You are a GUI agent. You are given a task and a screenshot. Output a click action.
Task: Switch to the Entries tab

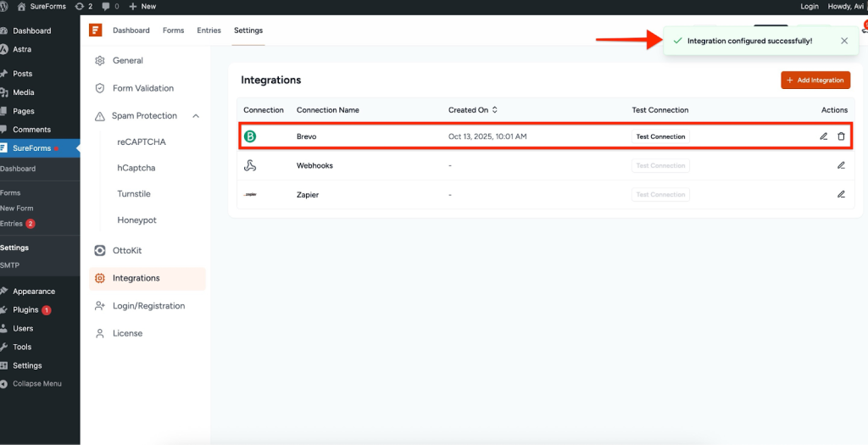point(209,31)
